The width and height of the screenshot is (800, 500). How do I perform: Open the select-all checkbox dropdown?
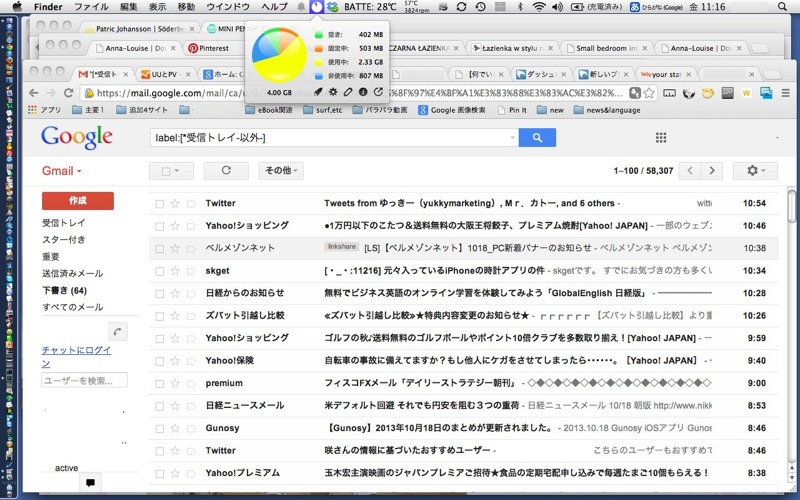click(171, 171)
